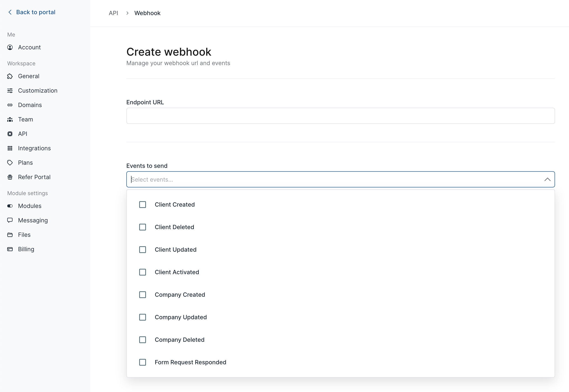Go to Messaging module settings
This screenshot has width=569, height=392.
(33, 220)
